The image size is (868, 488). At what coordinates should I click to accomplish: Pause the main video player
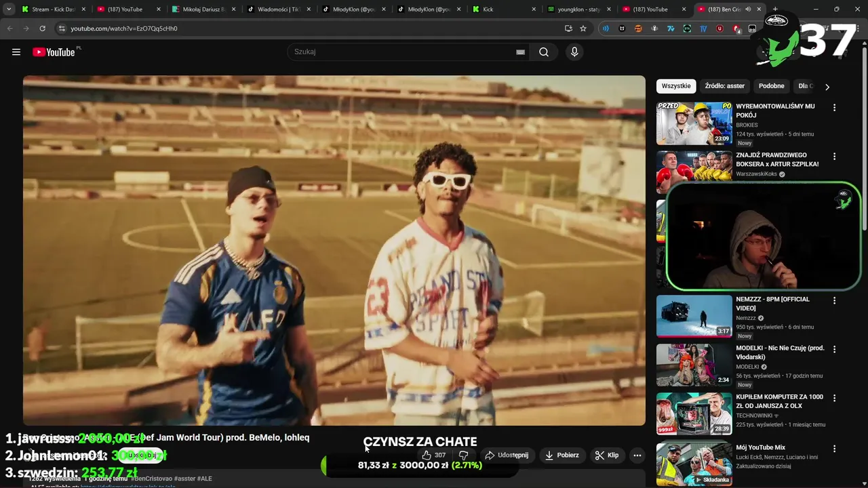(x=334, y=250)
